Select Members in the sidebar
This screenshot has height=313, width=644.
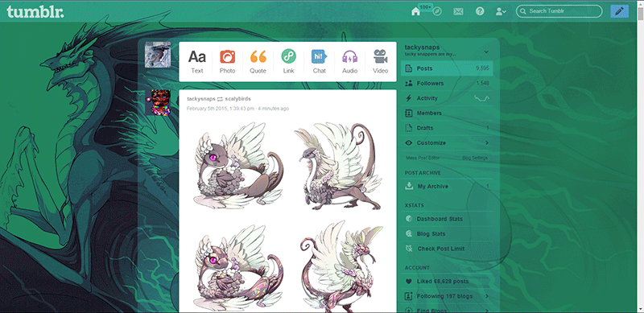click(447, 113)
